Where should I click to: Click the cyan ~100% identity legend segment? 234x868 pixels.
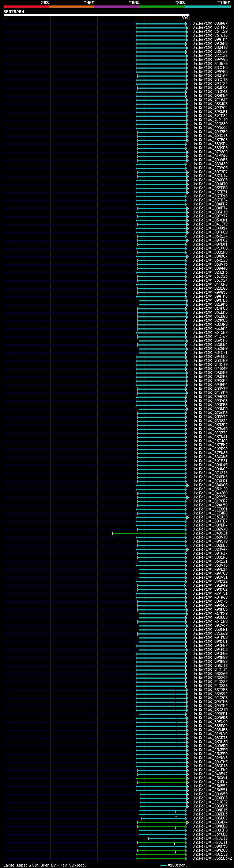pos(208,6)
